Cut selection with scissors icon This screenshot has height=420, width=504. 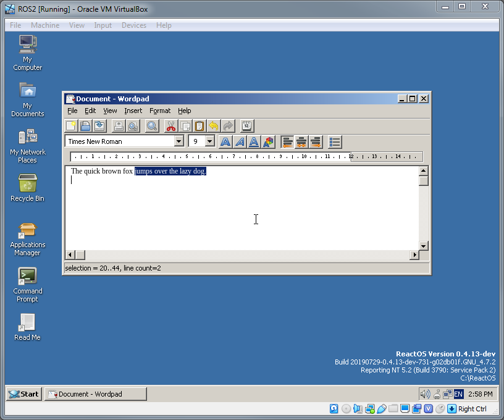pyautogui.click(x=170, y=126)
